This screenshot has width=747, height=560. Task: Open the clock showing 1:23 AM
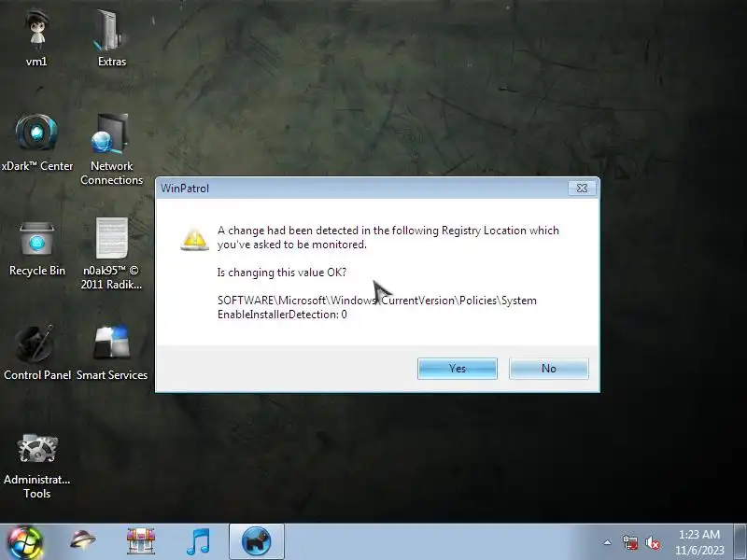coord(698,542)
